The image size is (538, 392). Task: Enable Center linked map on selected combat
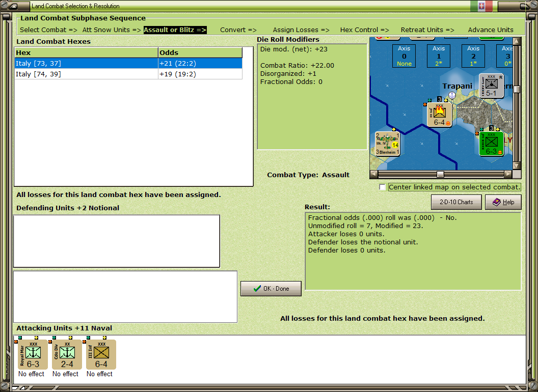pyautogui.click(x=382, y=187)
